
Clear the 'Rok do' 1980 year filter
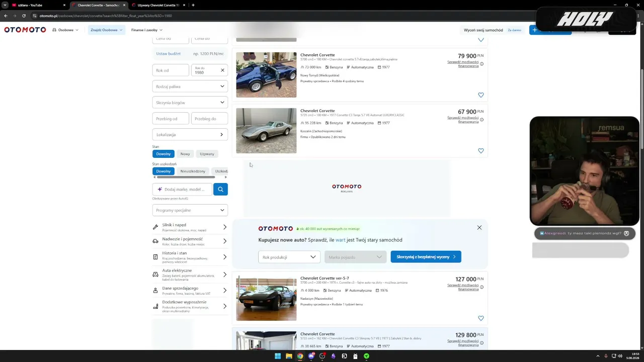click(x=222, y=70)
